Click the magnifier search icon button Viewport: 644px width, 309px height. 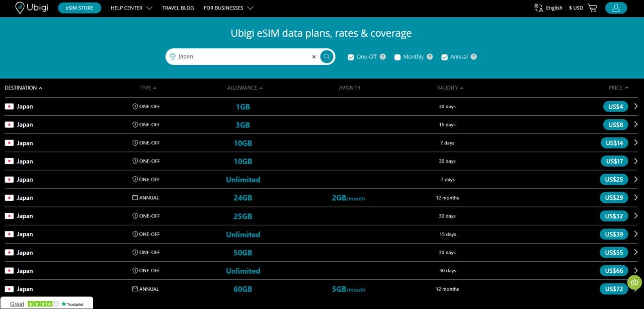coord(327,57)
